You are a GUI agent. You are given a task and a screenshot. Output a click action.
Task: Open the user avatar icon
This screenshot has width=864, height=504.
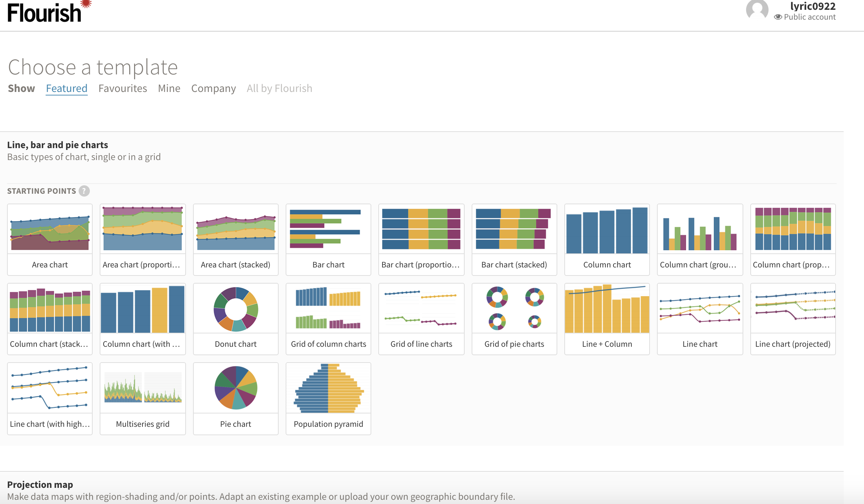coord(757,10)
